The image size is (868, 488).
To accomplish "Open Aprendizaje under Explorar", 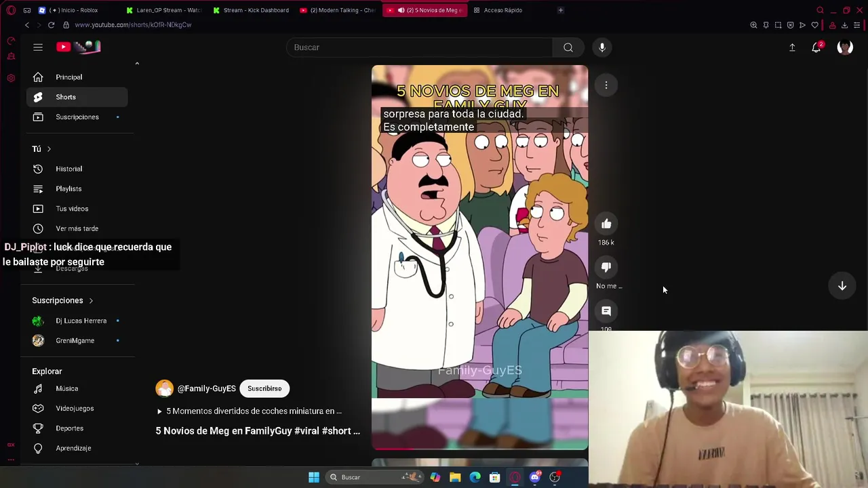I will [x=77, y=448].
